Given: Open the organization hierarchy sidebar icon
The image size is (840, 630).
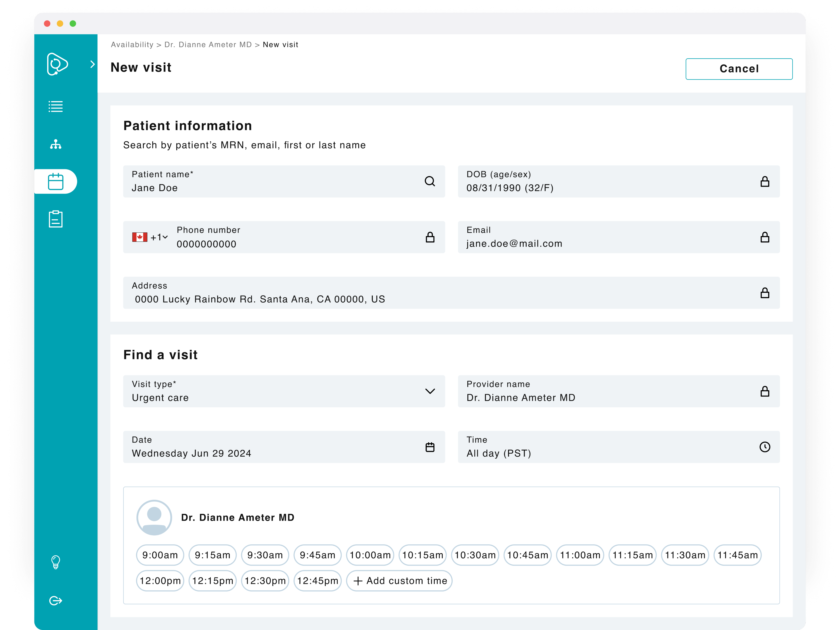Looking at the screenshot, I should (56, 144).
